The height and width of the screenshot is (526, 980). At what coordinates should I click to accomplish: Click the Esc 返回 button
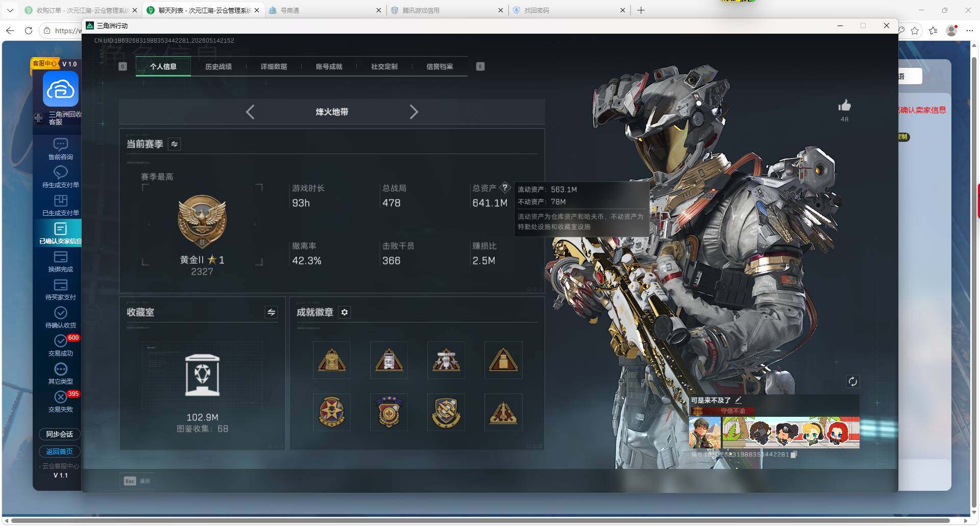137,481
